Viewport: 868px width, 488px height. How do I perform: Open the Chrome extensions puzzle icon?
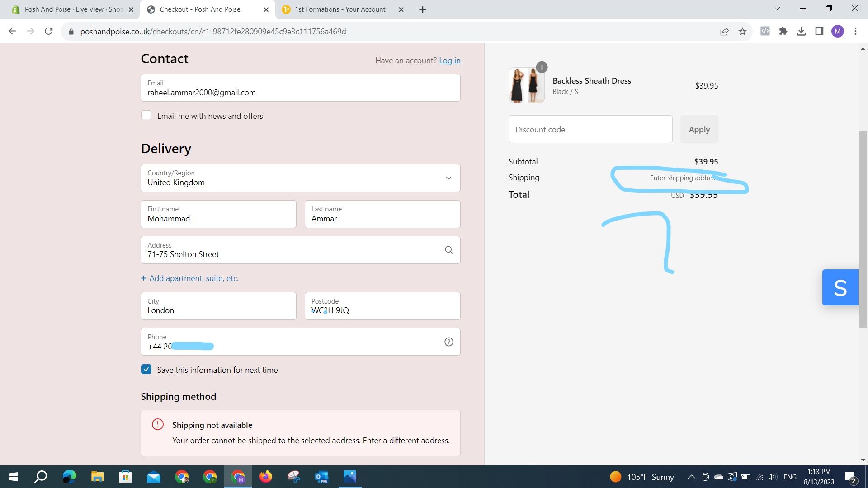pyautogui.click(x=783, y=31)
